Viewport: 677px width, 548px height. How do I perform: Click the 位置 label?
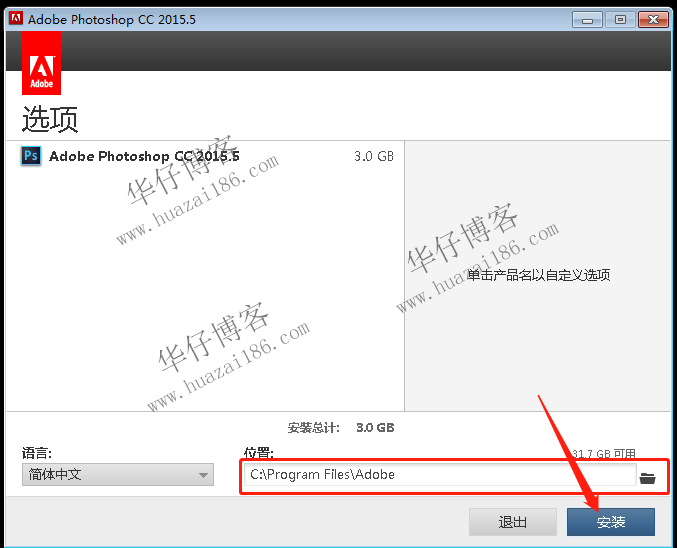(258, 453)
